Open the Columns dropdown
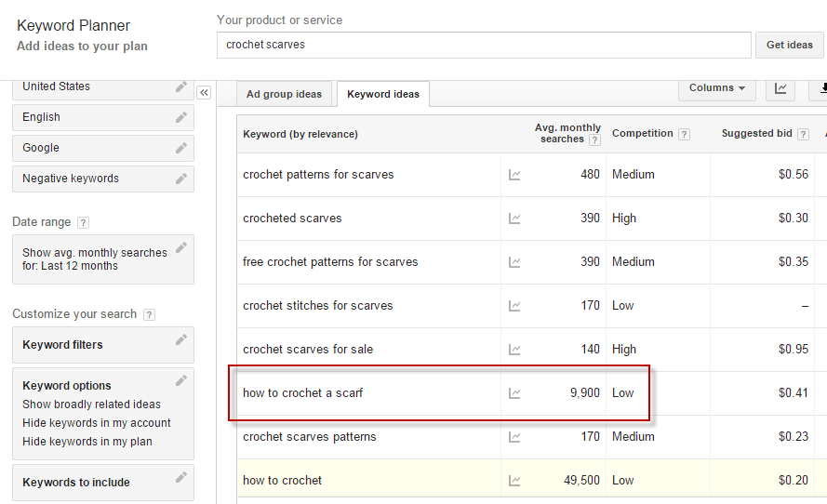 [716, 88]
